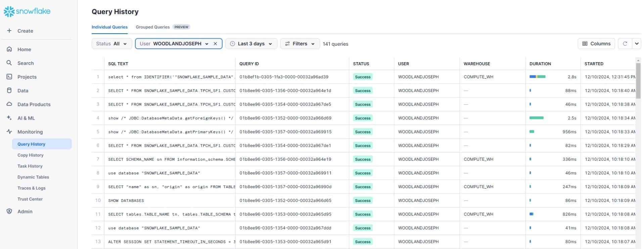
Task: Switch to the Grouped Queries tab
Action: pos(152,27)
